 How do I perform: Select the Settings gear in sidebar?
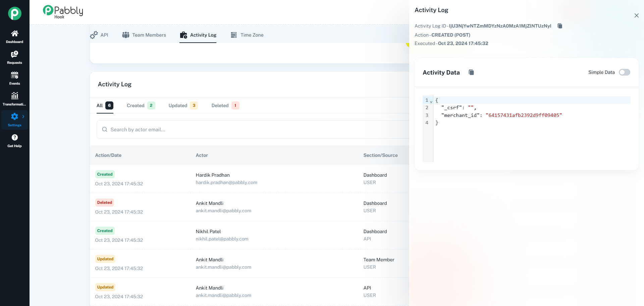14,116
